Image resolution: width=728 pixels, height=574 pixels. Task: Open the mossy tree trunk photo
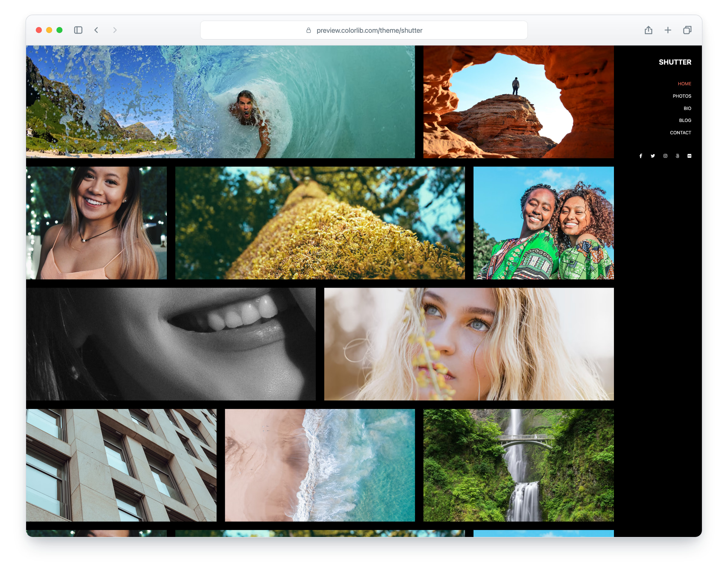tap(320, 223)
